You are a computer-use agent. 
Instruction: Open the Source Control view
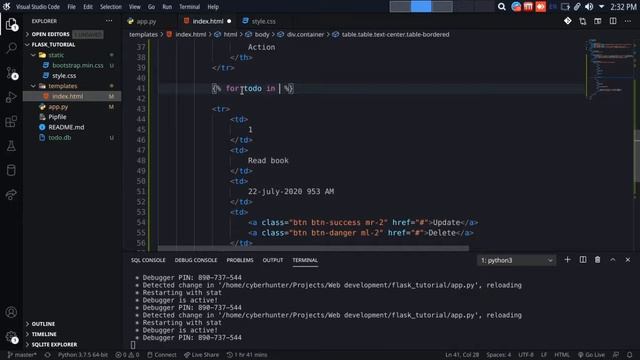coord(11,73)
